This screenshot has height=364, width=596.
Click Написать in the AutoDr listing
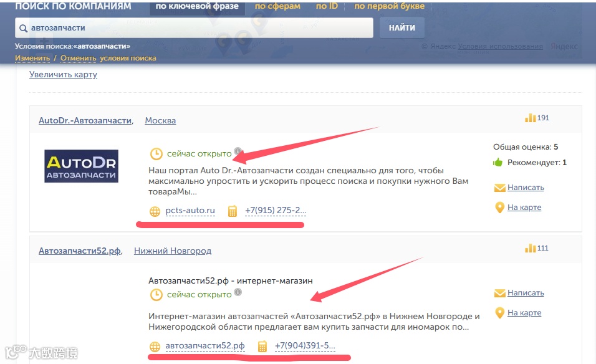coord(526,188)
